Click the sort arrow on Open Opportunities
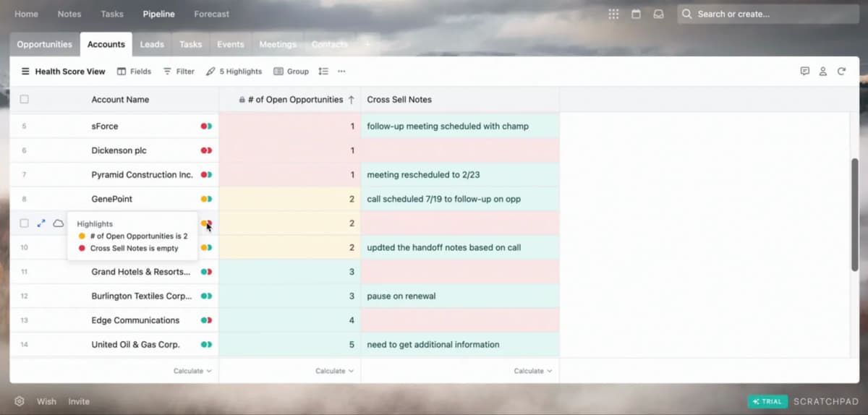Screen dimensions: 868x415 click(351, 100)
